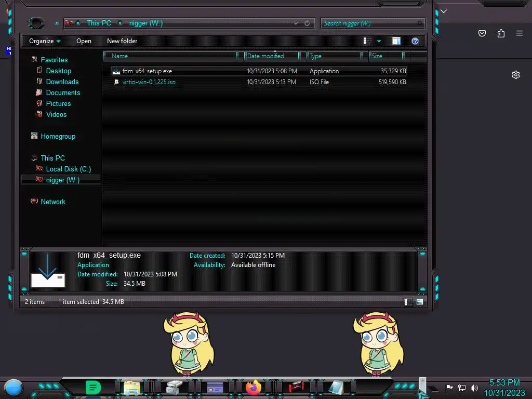Sort files by the Name column
Viewport: 532px width, 399px height.
click(170, 56)
